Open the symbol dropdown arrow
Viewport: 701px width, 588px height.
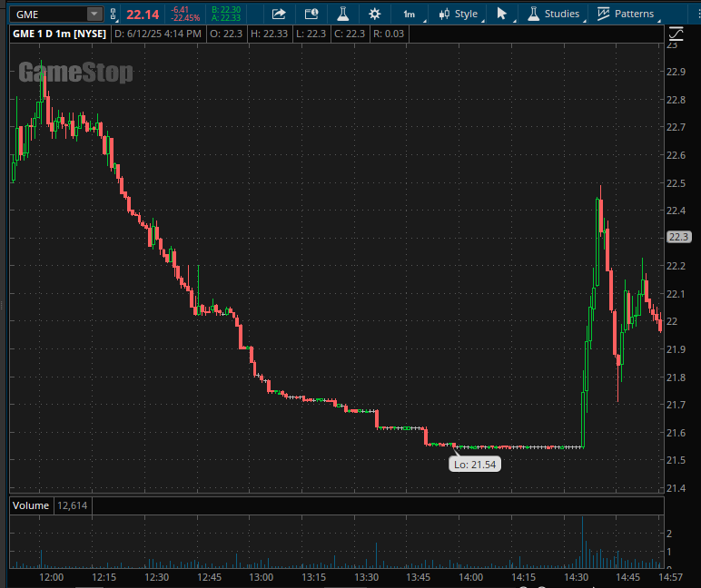[94, 15]
